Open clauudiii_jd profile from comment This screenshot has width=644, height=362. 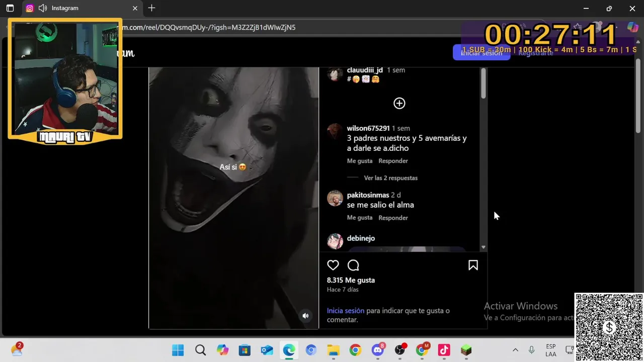365,70
